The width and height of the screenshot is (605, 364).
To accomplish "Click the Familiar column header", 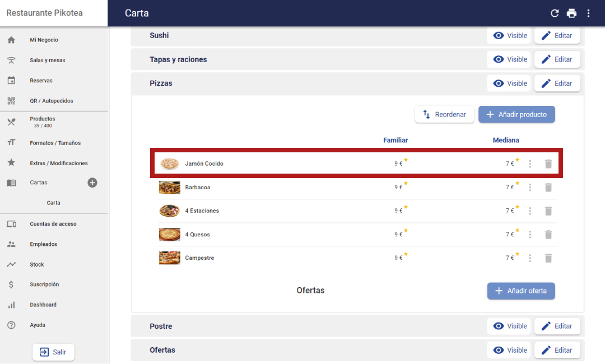I will pyautogui.click(x=395, y=140).
